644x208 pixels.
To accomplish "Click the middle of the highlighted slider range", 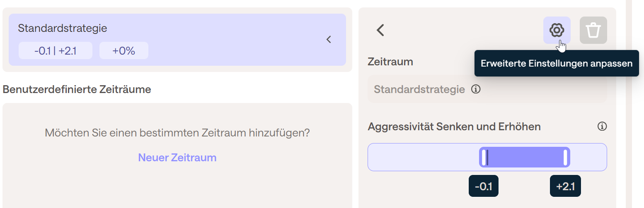I will (525, 158).
